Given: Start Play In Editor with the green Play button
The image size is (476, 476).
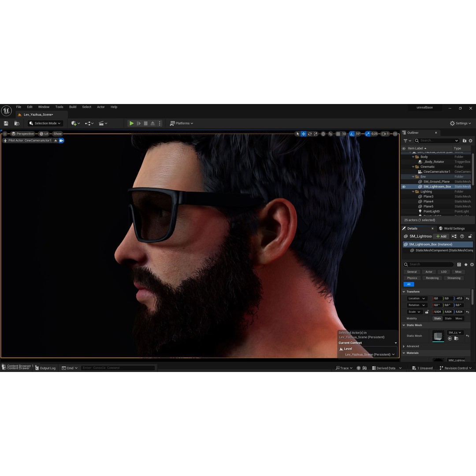Looking at the screenshot, I should pyautogui.click(x=131, y=123).
